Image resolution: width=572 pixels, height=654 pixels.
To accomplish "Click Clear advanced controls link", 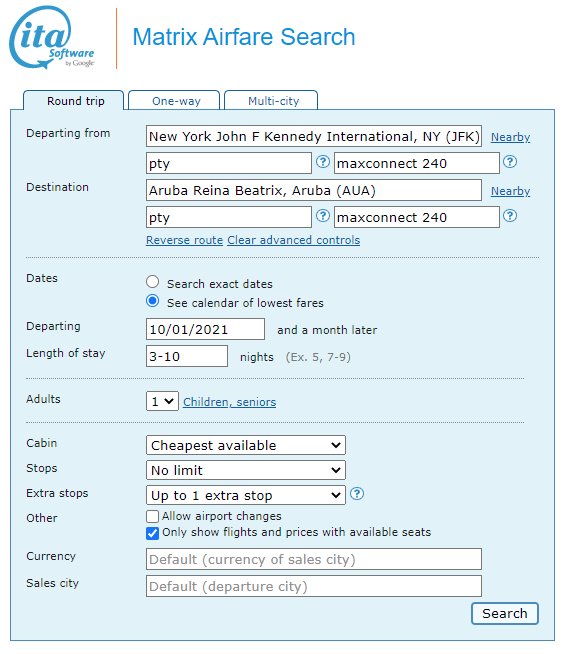I will point(294,240).
